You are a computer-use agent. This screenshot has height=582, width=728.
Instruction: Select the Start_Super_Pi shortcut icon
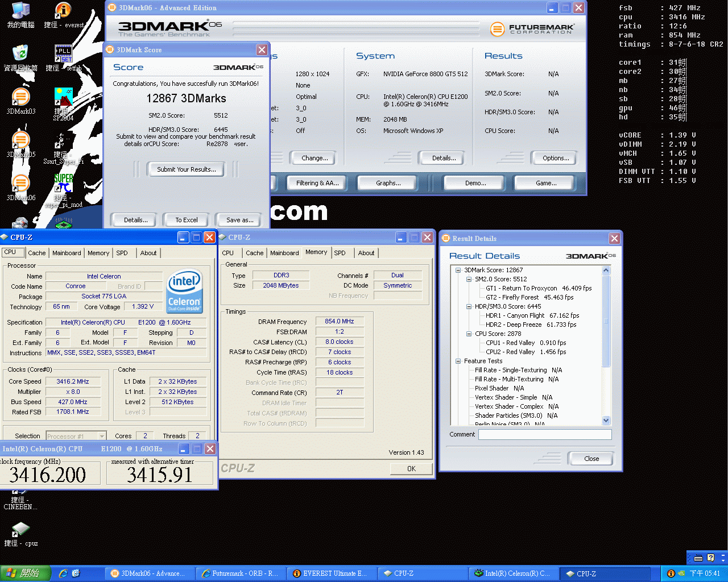[x=63, y=148]
